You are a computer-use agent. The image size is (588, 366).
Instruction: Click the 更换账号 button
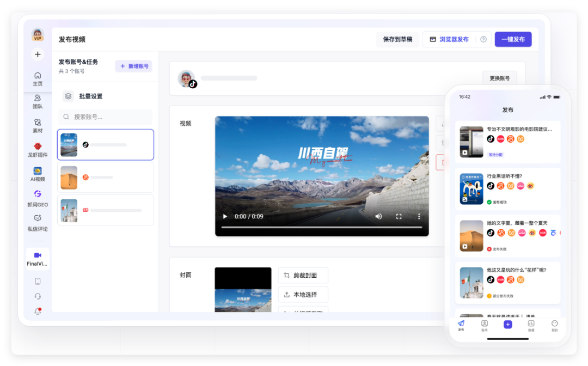pyautogui.click(x=499, y=78)
